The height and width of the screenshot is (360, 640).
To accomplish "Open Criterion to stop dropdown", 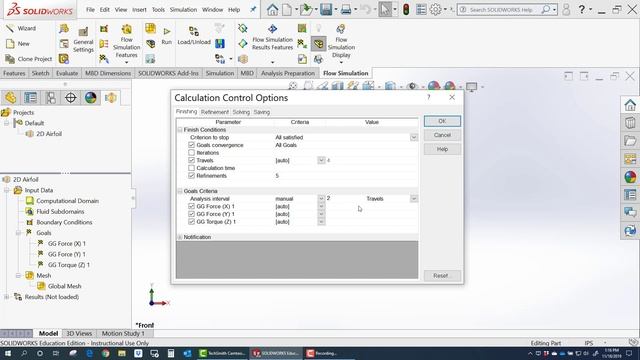I will [x=413, y=138].
